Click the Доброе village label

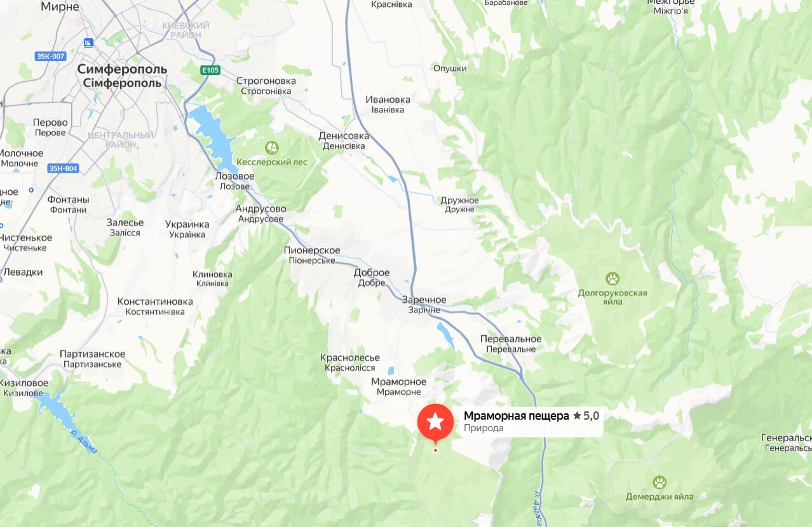[x=372, y=273]
